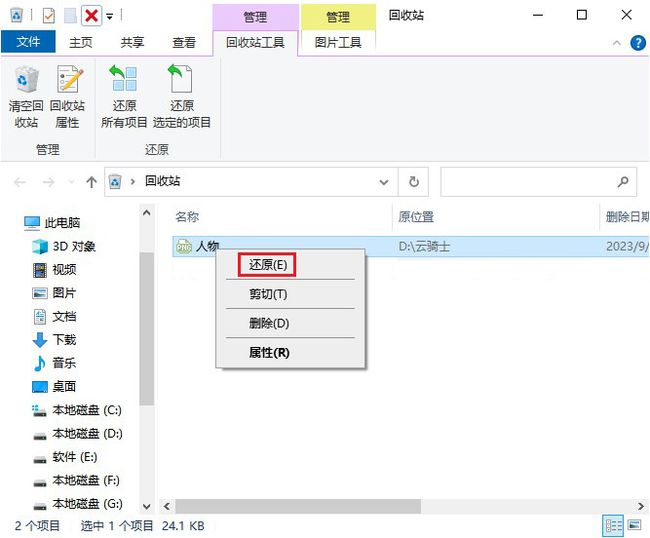Image resolution: width=650 pixels, height=538 pixels.
Task: Go back using the back arrow
Action: [x=20, y=182]
